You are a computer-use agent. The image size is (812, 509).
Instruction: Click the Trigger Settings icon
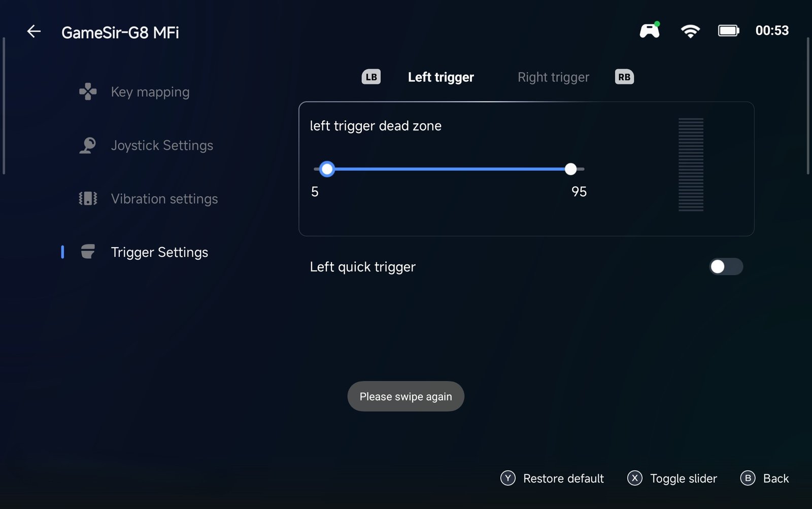pyautogui.click(x=88, y=252)
